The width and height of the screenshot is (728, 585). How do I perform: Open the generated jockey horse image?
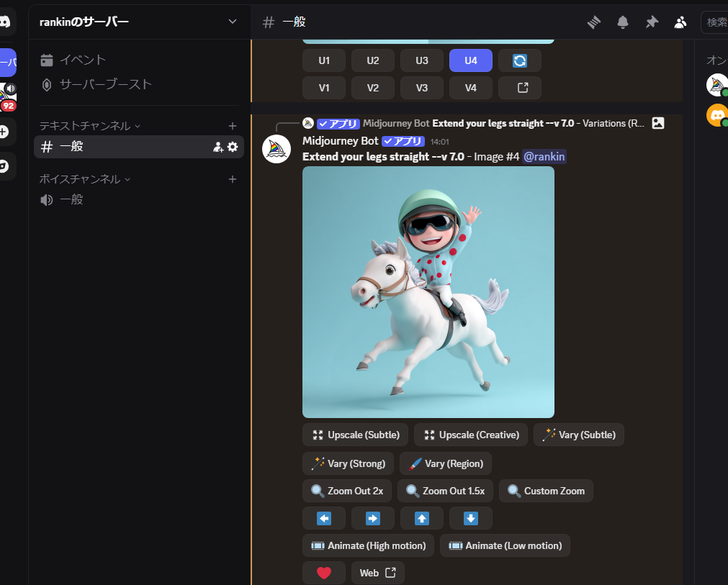(428, 291)
